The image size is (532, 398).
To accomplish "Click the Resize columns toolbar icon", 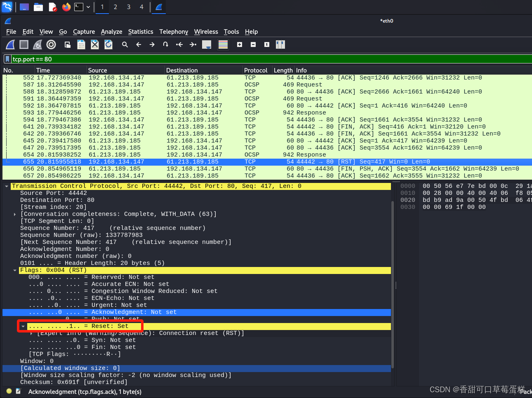I will (280, 44).
